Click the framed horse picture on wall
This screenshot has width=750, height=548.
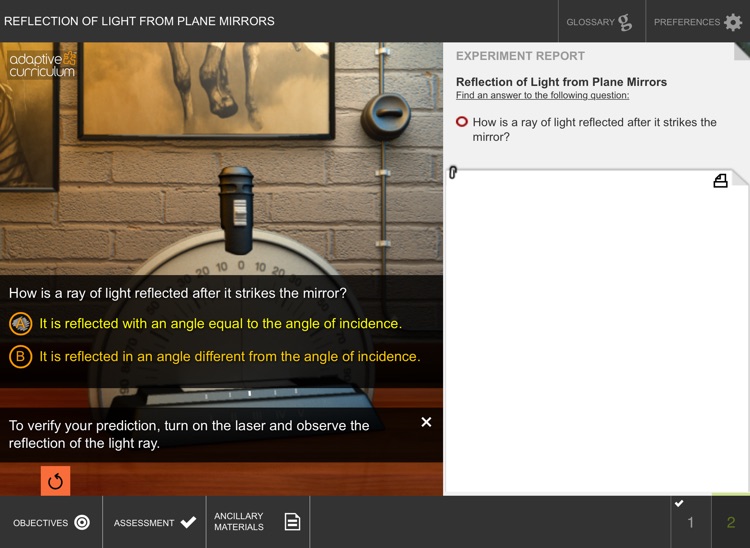tap(206, 89)
